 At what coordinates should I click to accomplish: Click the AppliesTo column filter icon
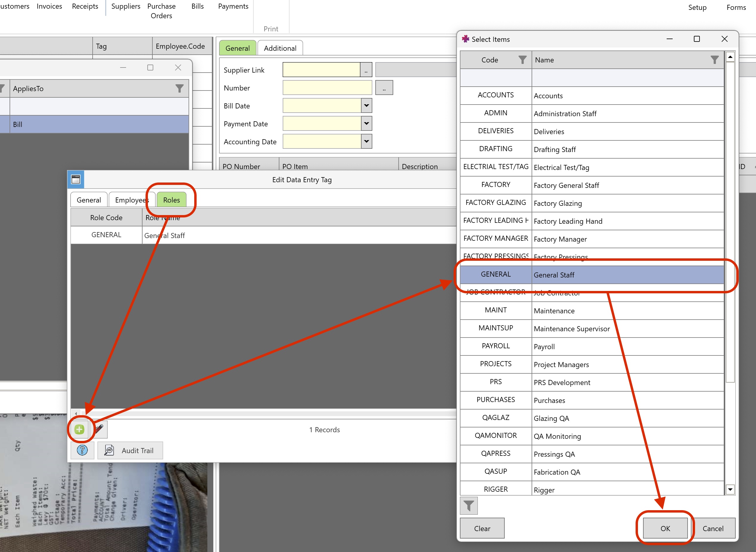coord(180,88)
